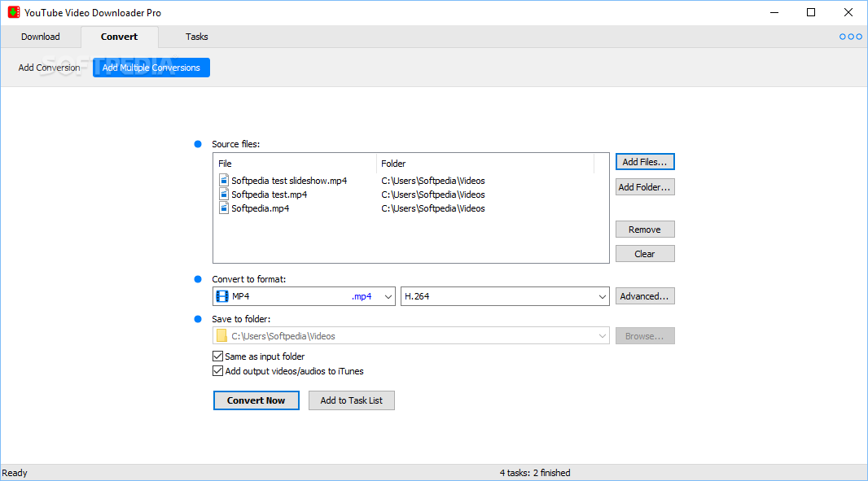Viewport: 868px width, 481px height.
Task: Click the blue bullet beside Source files
Action: click(198, 144)
